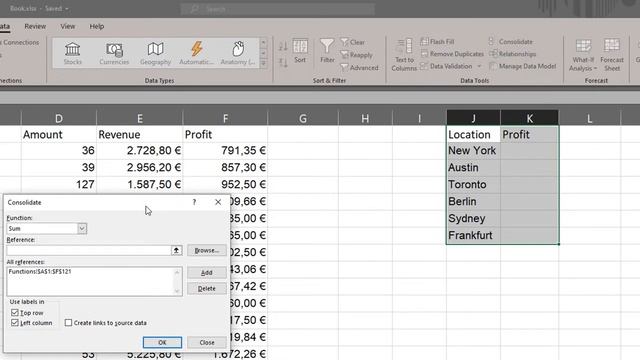This screenshot has height=360, width=640.
Task: Open Data Validation tool
Action: tap(446, 66)
